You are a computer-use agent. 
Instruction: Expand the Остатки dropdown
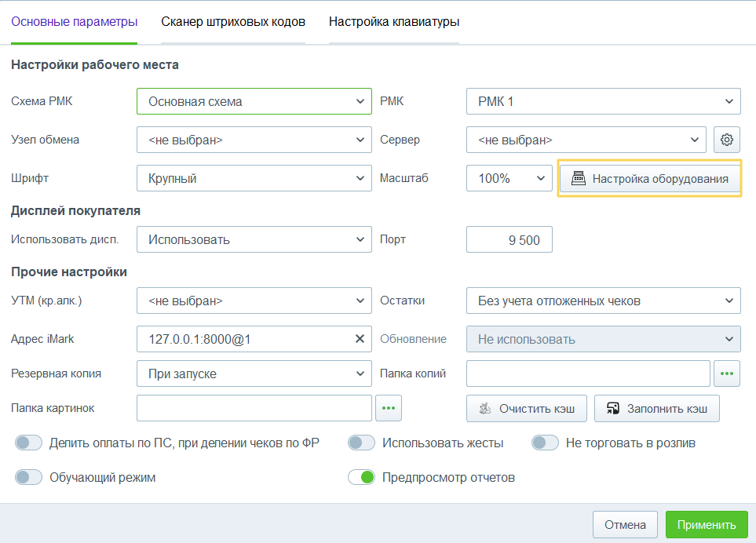coord(603,301)
